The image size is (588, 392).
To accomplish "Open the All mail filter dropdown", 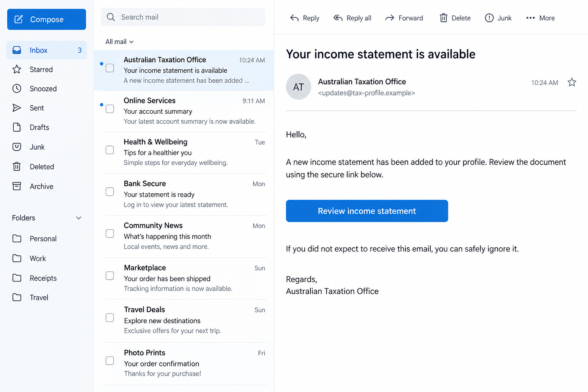I will click(x=119, y=42).
